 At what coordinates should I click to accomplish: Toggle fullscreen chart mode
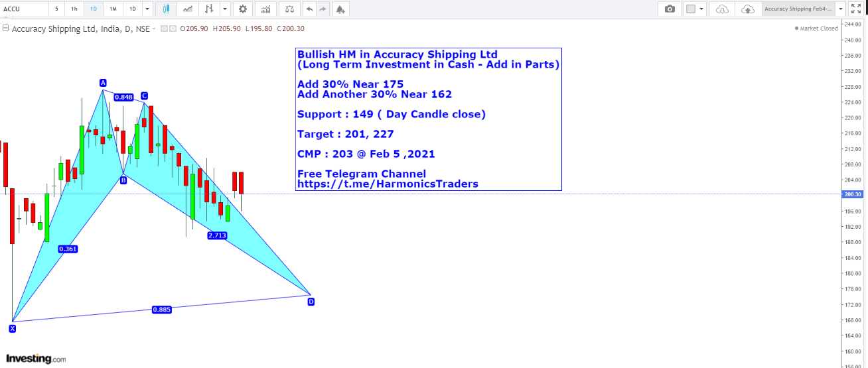pyautogui.click(x=855, y=9)
